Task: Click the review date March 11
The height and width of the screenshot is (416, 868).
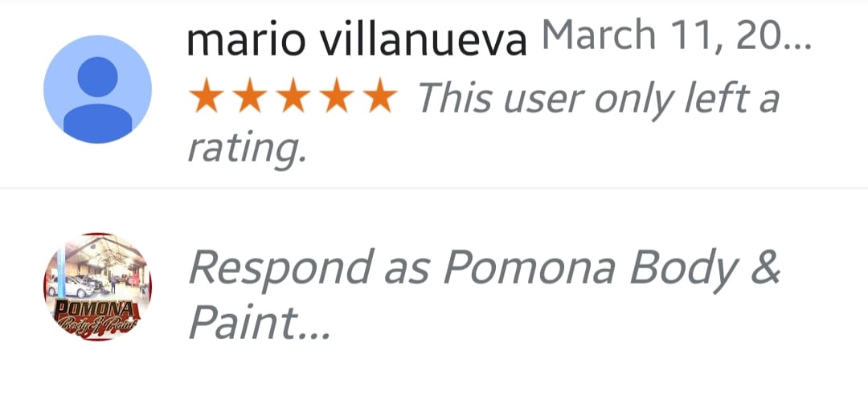Action: point(635,36)
